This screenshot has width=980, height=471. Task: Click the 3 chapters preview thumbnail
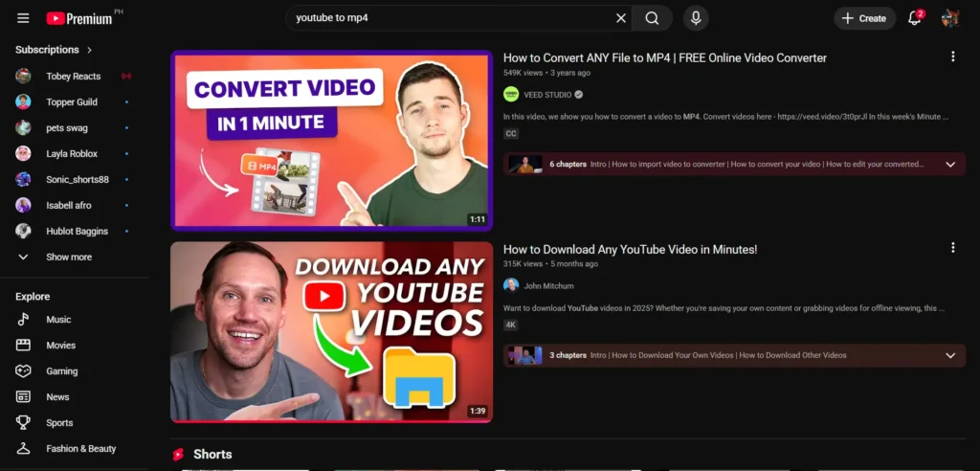point(525,355)
